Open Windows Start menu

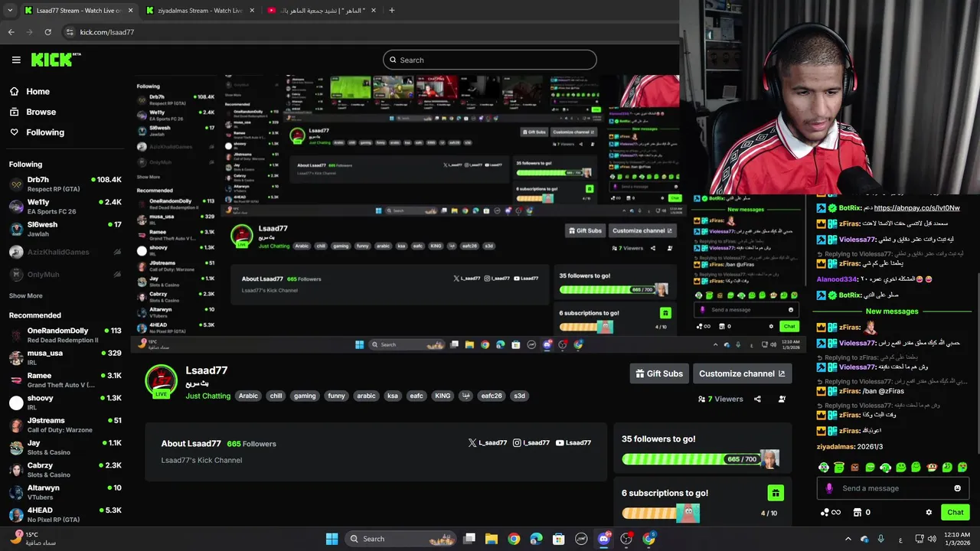click(x=332, y=539)
